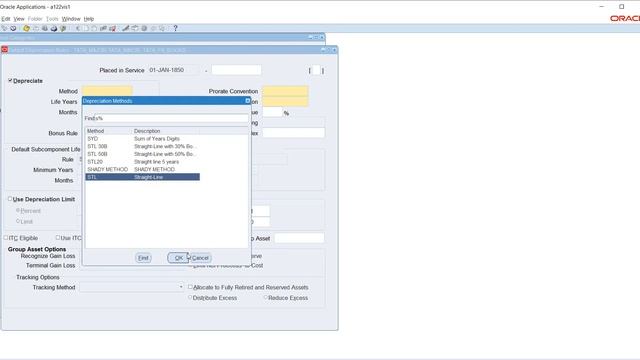The image size is (640, 360).
Task: Select the Limit radio button
Action: (18, 221)
